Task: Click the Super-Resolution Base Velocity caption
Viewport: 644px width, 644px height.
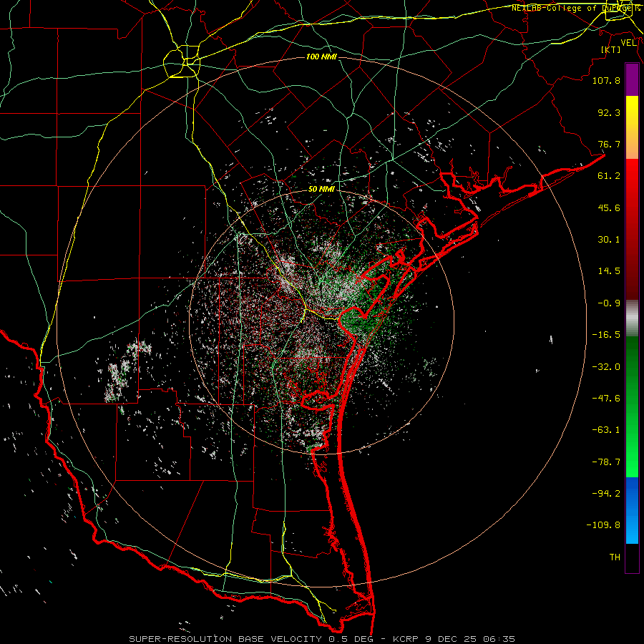Action: tap(322, 639)
